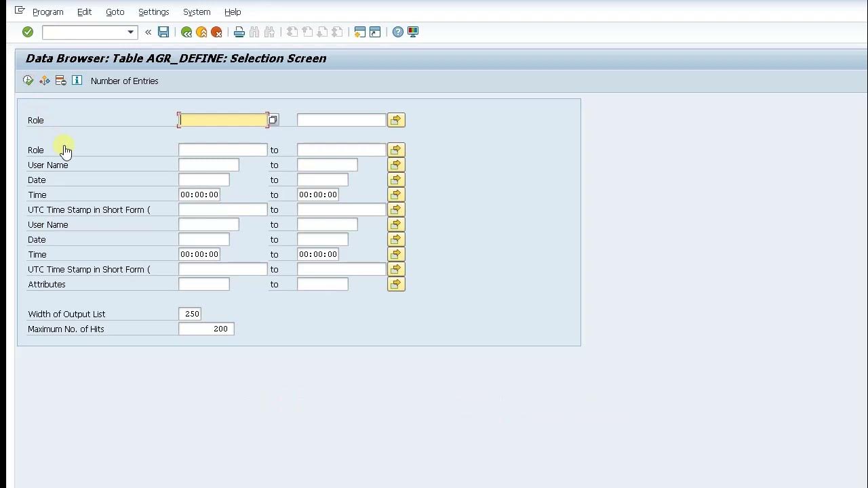This screenshot has height=488, width=868.
Task: Click the Last Page icon
Action: (x=337, y=32)
